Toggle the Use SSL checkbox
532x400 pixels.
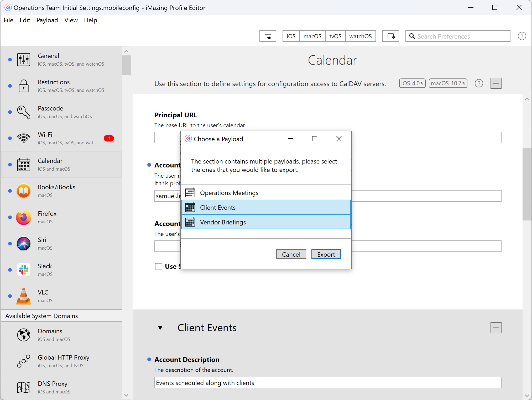coord(159,267)
